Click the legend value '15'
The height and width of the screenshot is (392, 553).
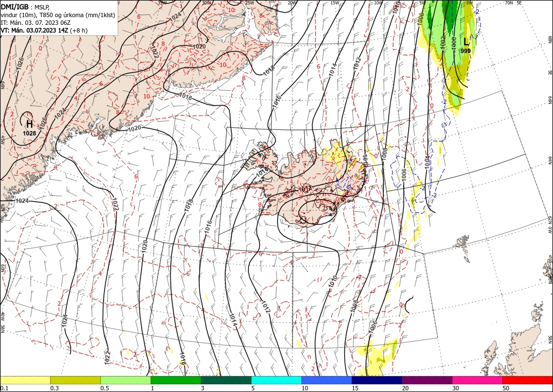coord(355,388)
